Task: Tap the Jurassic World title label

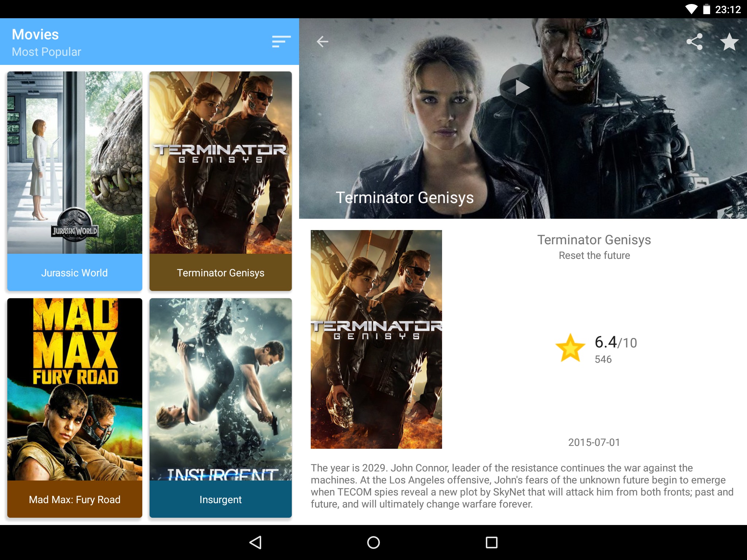Action: point(75,273)
